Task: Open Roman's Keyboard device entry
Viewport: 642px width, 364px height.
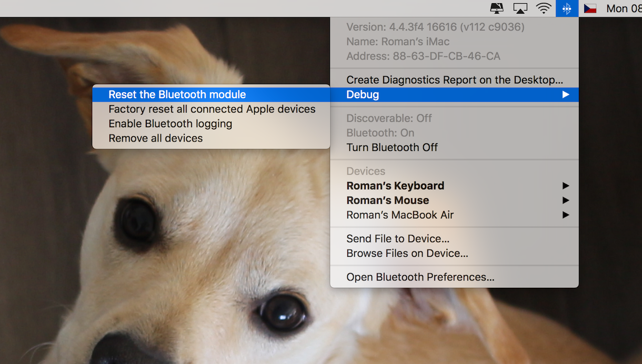Action: [x=454, y=186]
